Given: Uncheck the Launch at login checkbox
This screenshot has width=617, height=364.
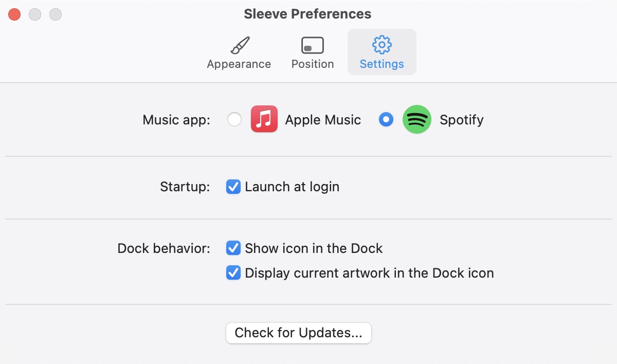Looking at the screenshot, I should click(x=233, y=187).
